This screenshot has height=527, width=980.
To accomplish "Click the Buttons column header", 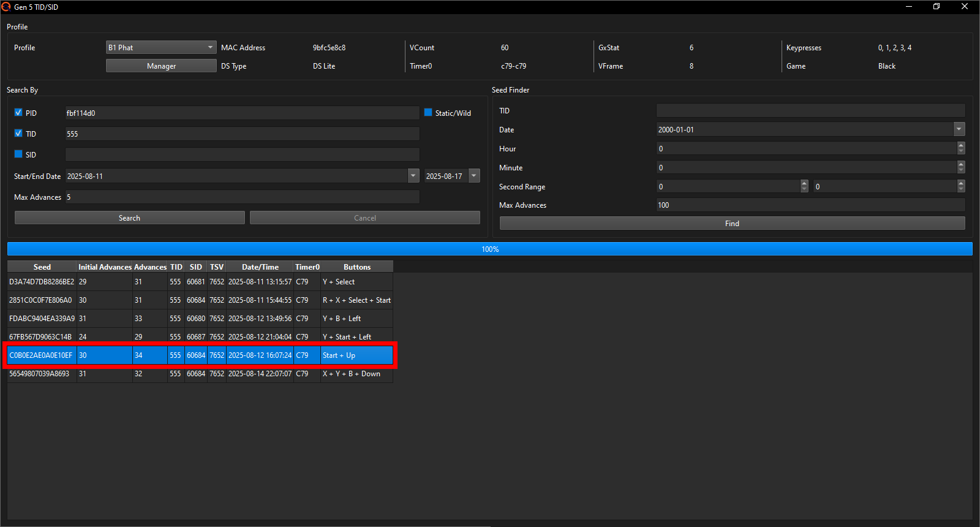I will [356, 267].
